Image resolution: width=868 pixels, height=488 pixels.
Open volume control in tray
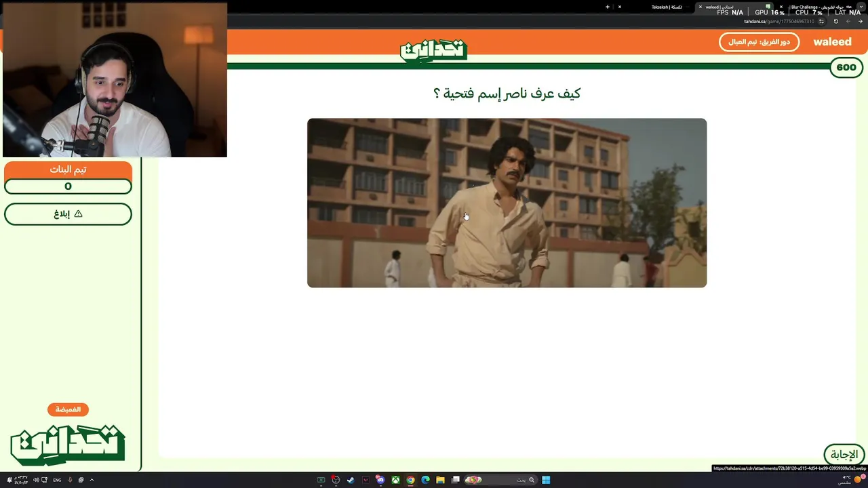coord(36,480)
